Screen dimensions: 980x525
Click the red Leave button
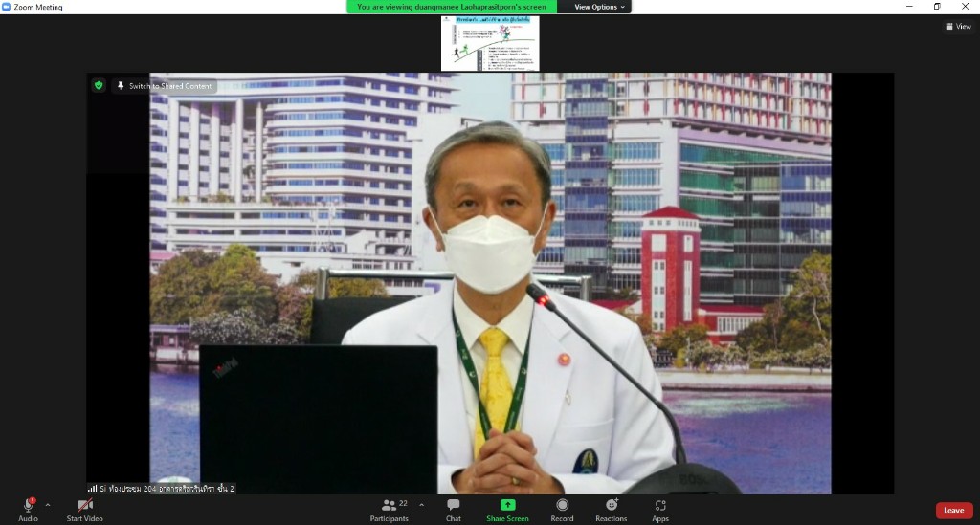(953, 510)
